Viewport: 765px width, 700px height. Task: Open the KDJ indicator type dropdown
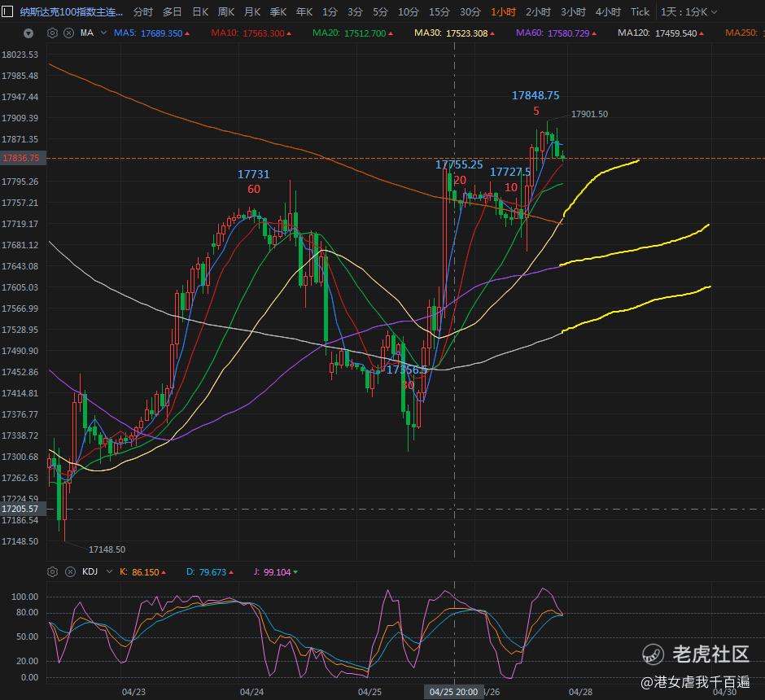109,571
